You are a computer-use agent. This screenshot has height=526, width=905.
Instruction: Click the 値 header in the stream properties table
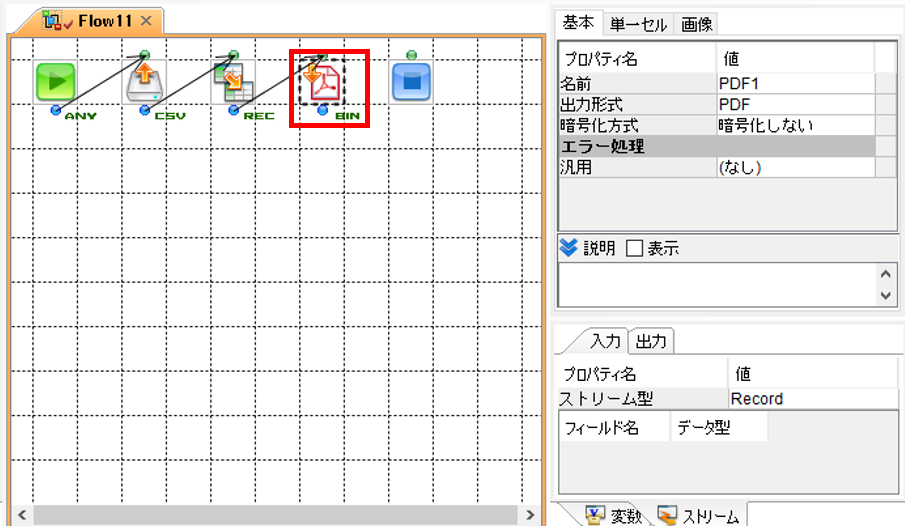pyautogui.click(x=813, y=374)
